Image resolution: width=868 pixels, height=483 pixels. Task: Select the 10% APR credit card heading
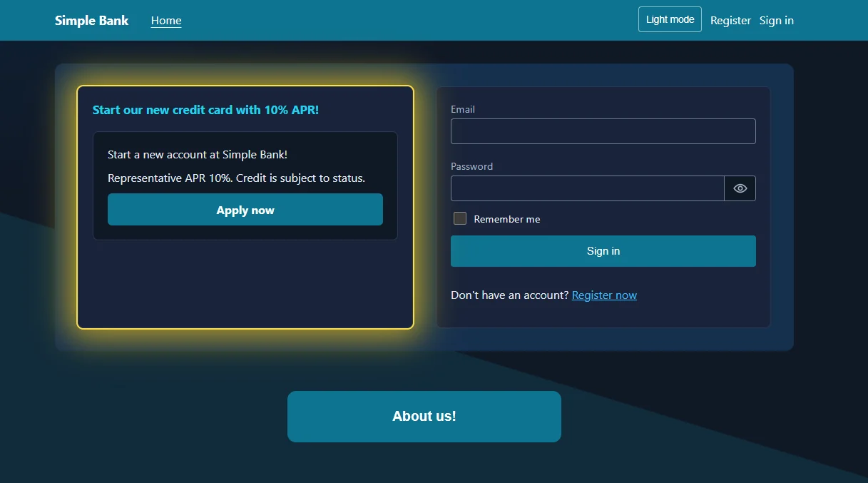tap(206, 110)
